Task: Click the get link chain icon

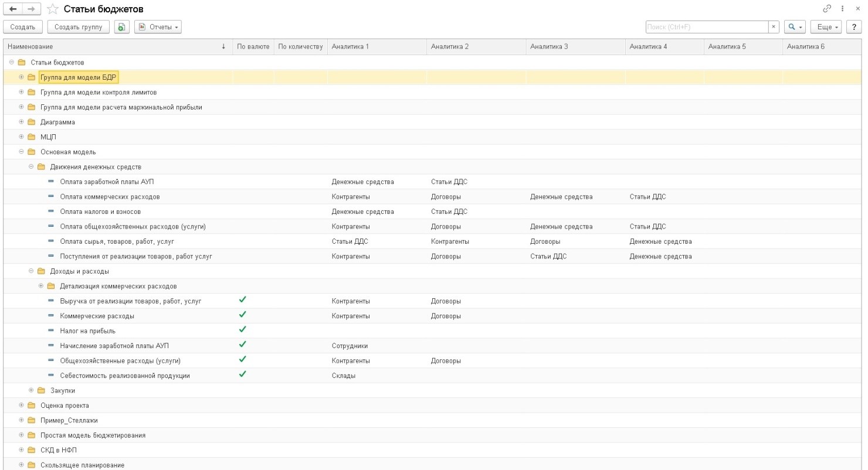Action: (828, 9)
